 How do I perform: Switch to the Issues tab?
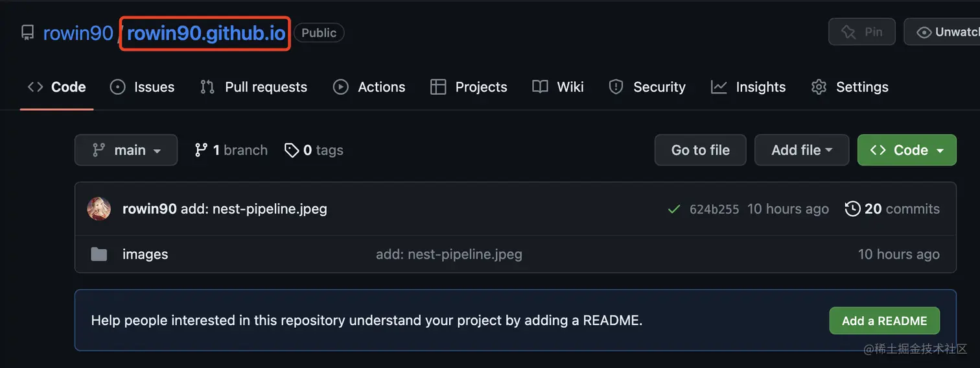pos(143,87)
